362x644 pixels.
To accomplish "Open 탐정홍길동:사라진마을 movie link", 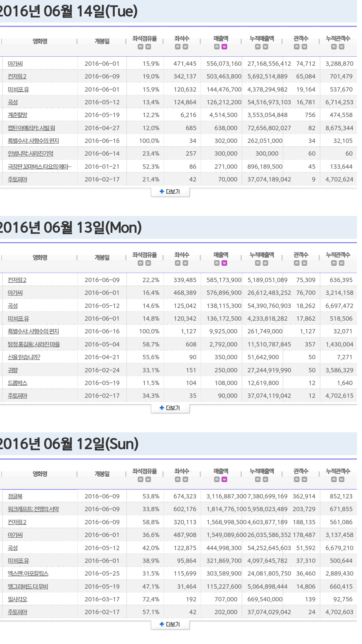I will click(x=34, y=344).
